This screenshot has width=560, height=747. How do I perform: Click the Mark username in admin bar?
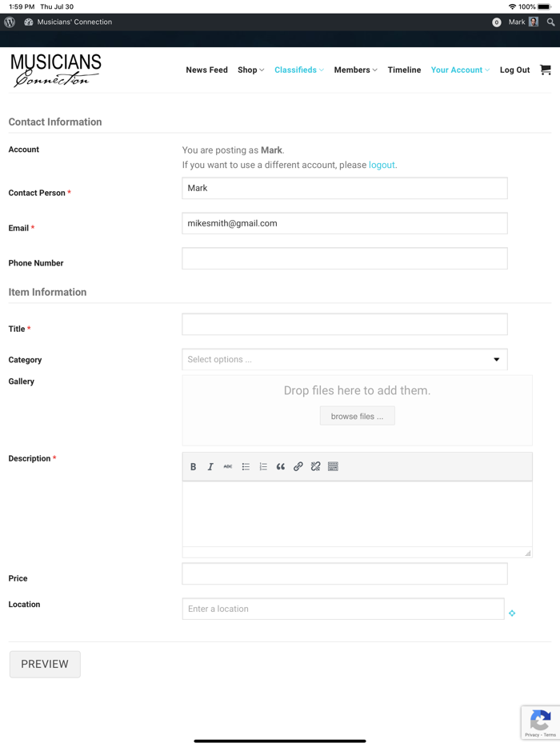pos(517,22)
